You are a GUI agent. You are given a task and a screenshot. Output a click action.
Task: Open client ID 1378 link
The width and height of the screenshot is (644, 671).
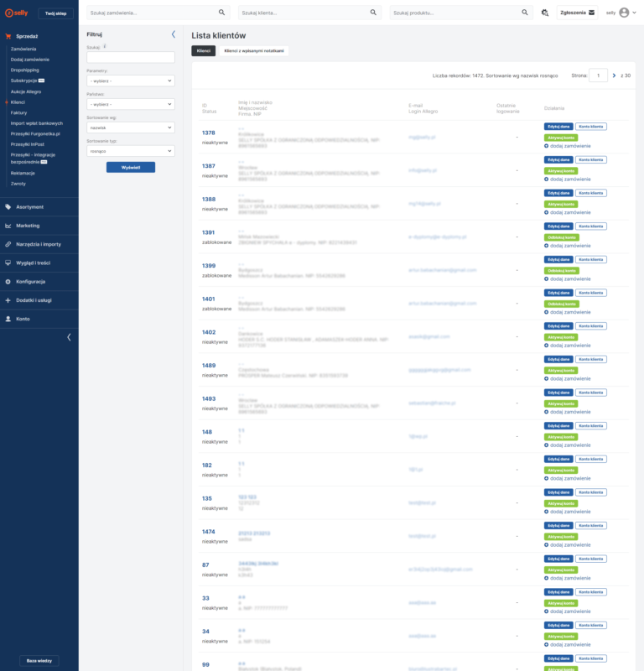pyautogui.click(x=208, y=133)
